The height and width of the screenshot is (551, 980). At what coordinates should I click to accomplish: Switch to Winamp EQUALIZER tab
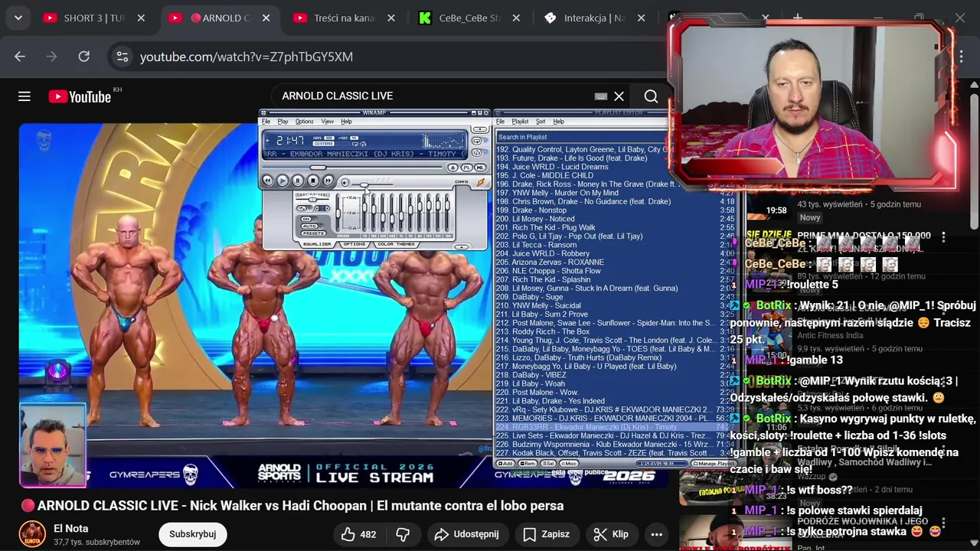pyautogui.click(x=317, y=244)
